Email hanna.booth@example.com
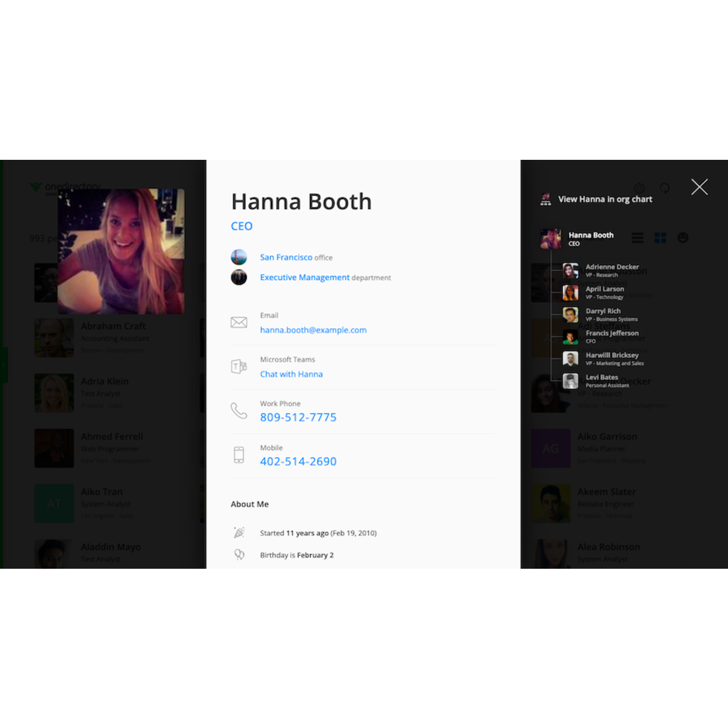The height and width of the screenshot is (728, 728). click(313, 330)
